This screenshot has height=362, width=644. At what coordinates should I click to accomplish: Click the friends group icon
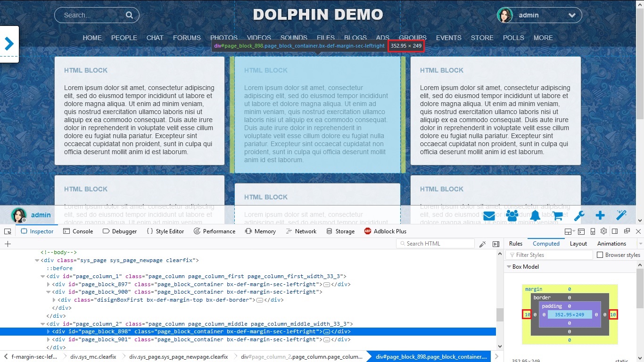(x=512, y=215)
